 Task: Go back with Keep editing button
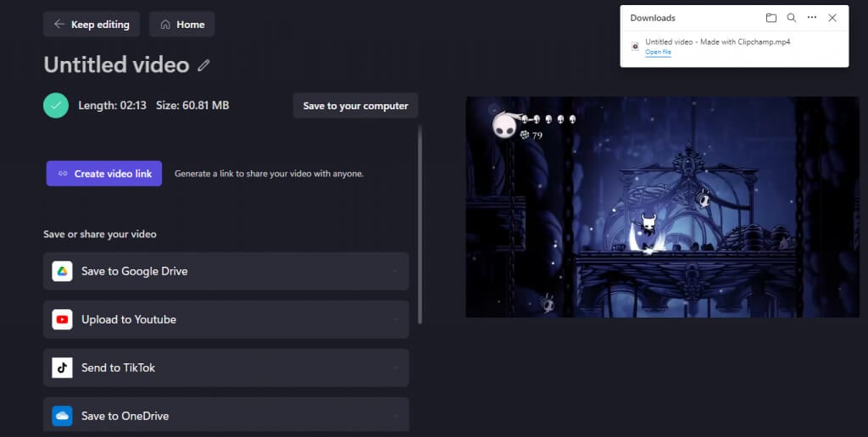point(92,25)
